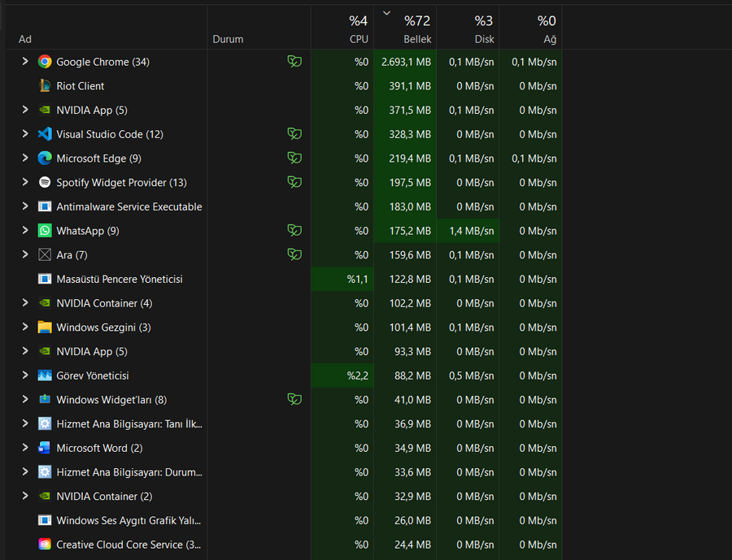732x560 pixels.
Task: Click efficiency mode leaf icon for Visual Studio Code
Action: (294, 133)
